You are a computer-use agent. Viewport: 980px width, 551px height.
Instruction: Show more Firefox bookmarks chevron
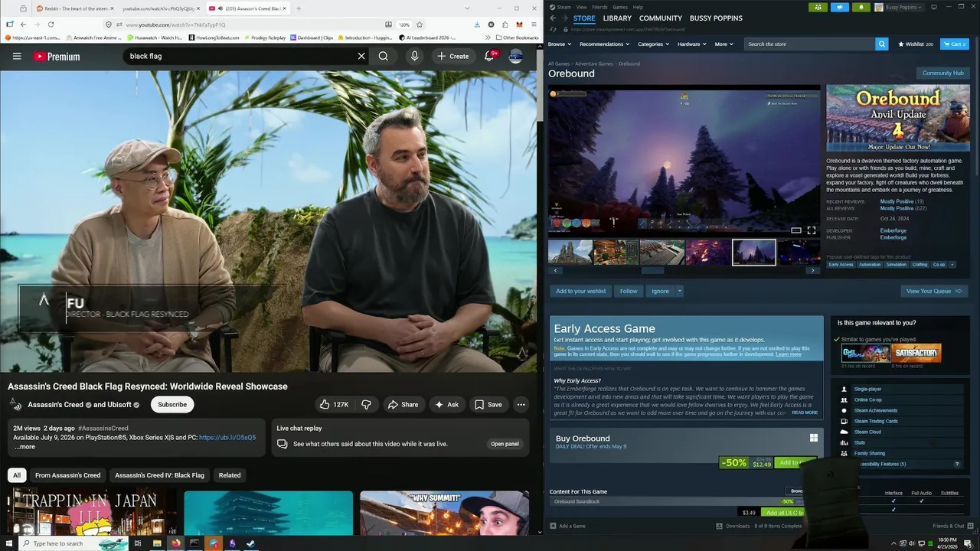tap(488, 37)
